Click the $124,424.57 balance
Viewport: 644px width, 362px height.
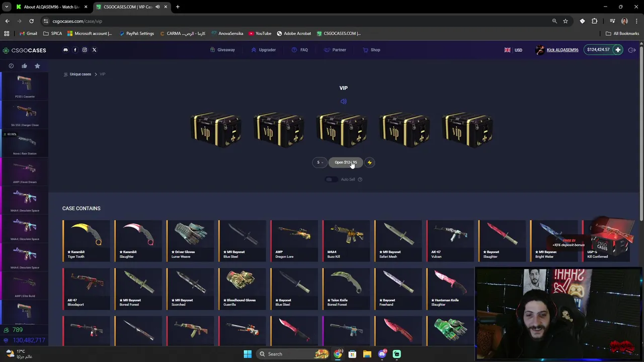[x=598, y=50]
